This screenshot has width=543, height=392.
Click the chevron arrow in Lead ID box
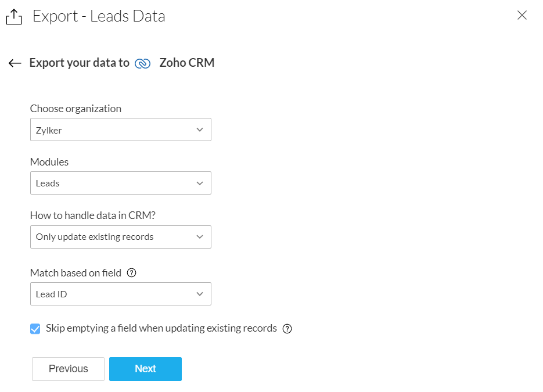pos(200,294)
